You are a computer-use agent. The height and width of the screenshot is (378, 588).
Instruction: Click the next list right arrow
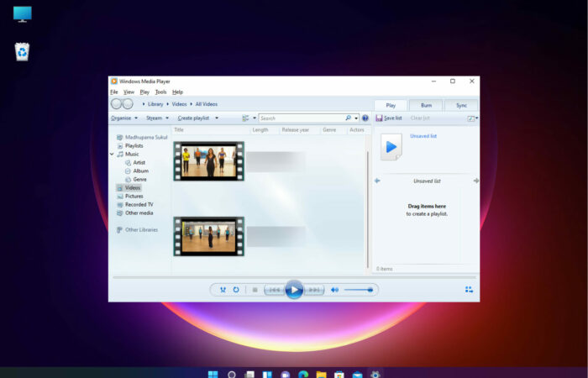pyautogui.click(x=476, y=181)
